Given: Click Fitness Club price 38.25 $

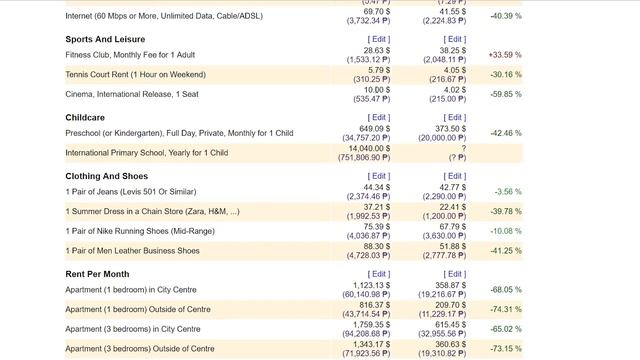Looking at the screenshot, I should pos(453,51).
